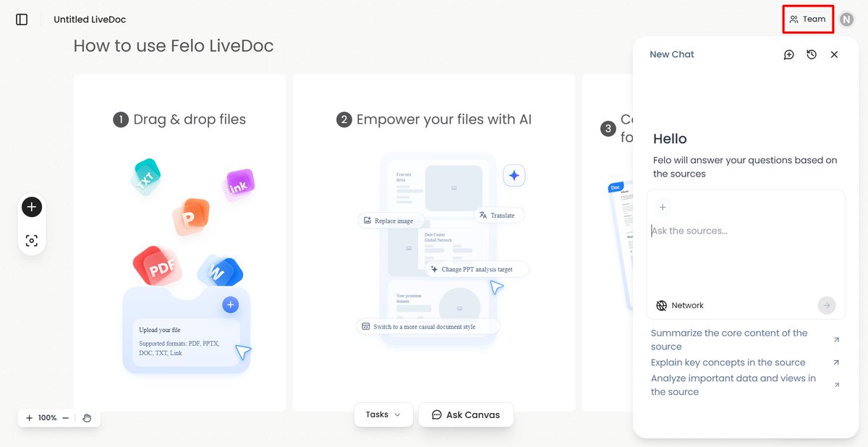Viewport: 868px width, 447px height.
Task: Open Ask Canvas chat button
Action: coord(466,414)
